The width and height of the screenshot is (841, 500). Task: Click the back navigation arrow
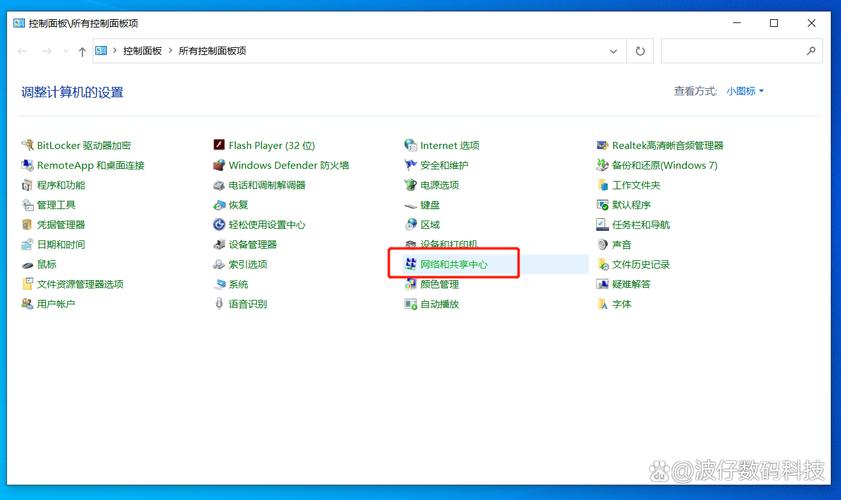point(22,51)
